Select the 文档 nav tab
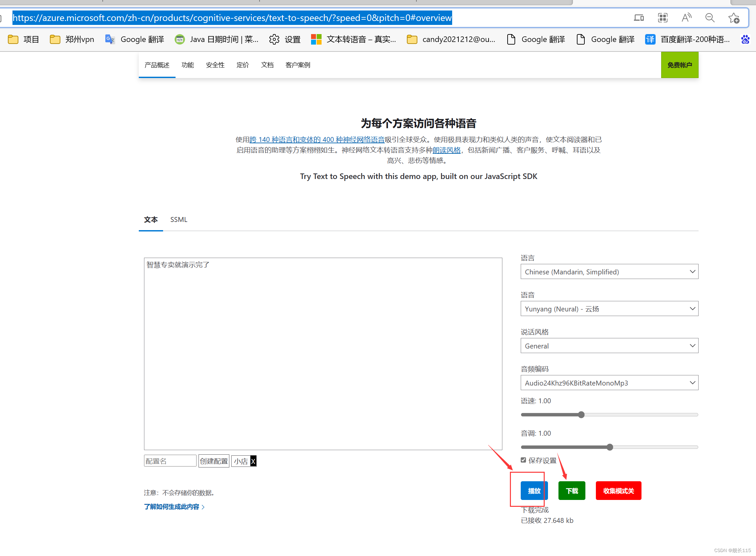Viewport: 756px width, 556px height. click(267, 65)
